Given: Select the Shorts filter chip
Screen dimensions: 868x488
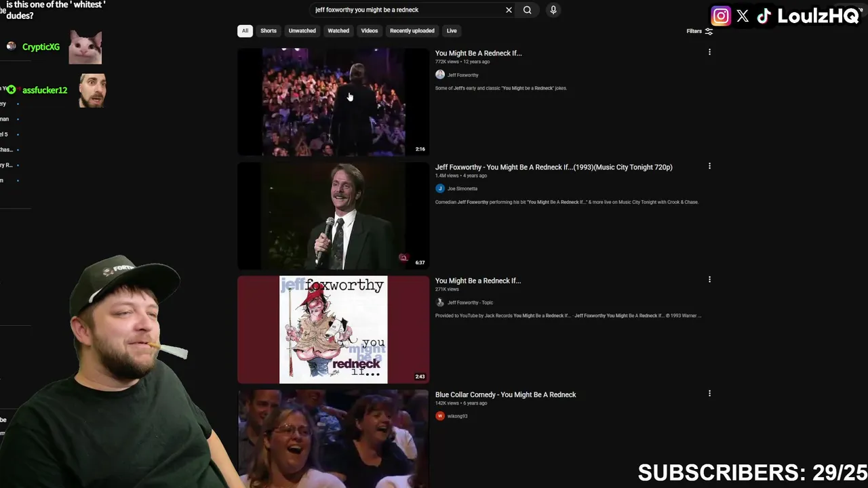Looking at the screenshot, I should 269,30.
